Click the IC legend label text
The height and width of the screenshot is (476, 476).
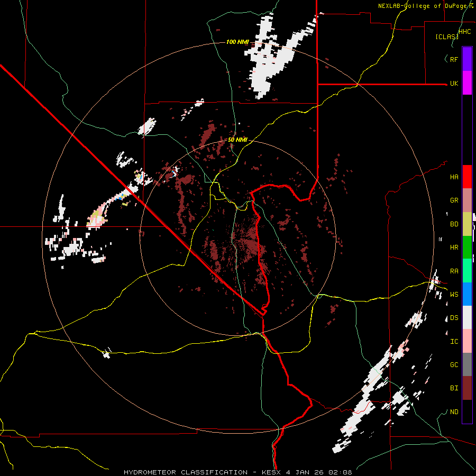[454, 342]
